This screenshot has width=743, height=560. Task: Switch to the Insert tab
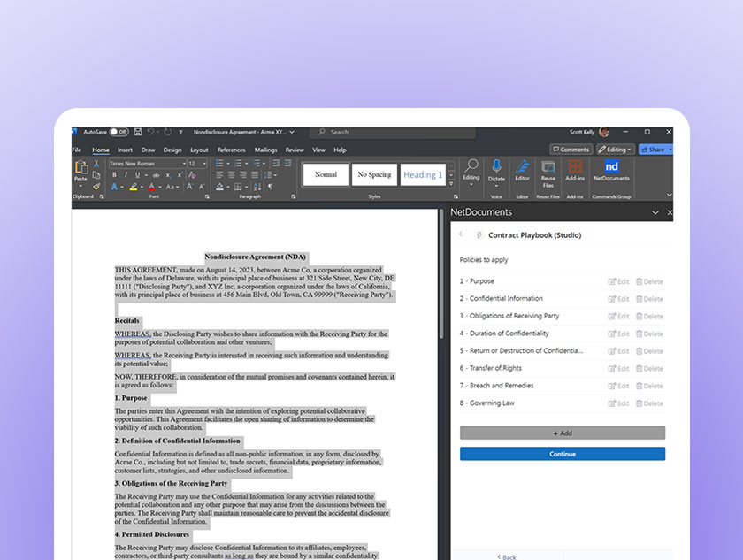tap(125, 150)
